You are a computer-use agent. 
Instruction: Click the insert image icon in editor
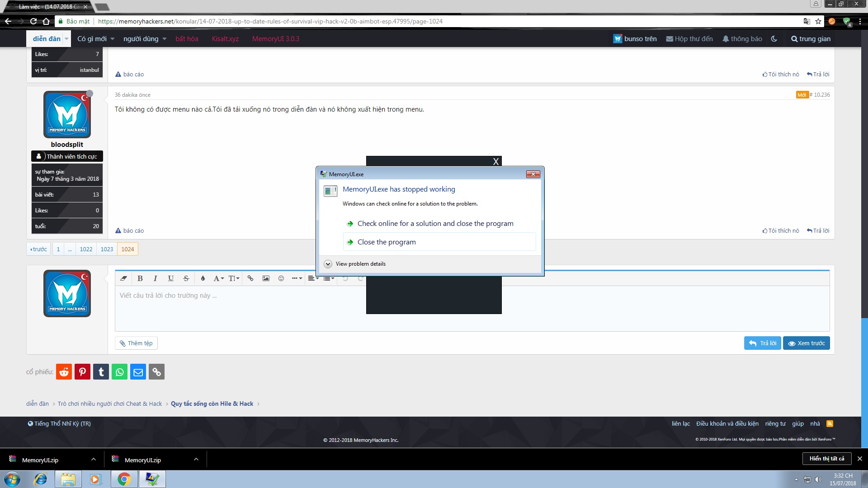[x=266, y=278]
